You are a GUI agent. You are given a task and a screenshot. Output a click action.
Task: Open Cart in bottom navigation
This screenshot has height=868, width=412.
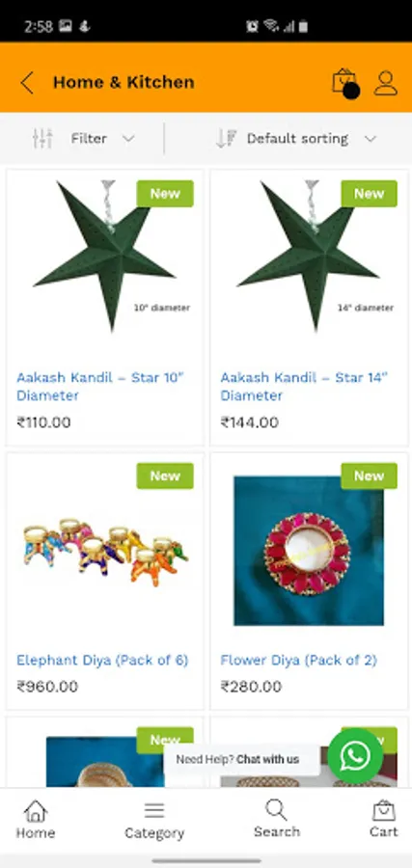(384, 819)
